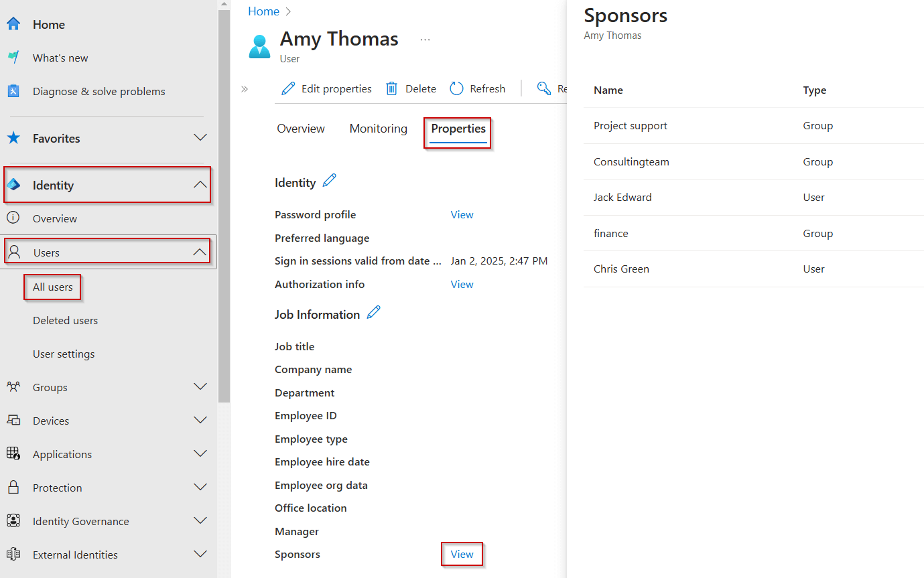Click the pencil icon beside Job Information
This screenshot has height=578, width=924.
374,312
